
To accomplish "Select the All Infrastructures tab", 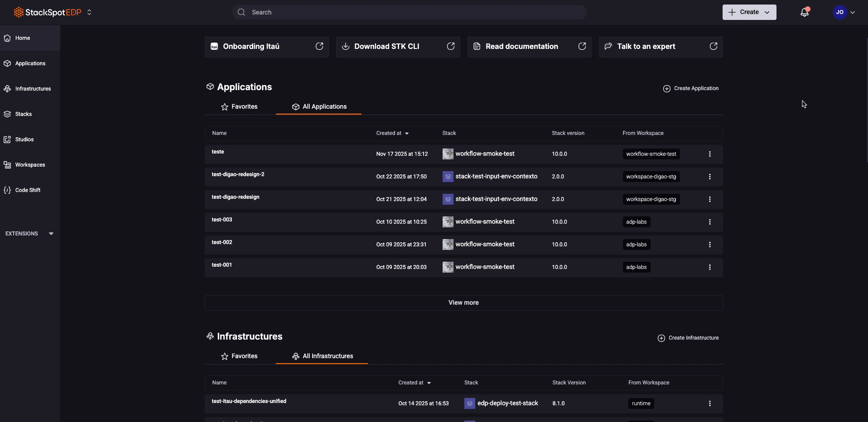I will point(322,356).
